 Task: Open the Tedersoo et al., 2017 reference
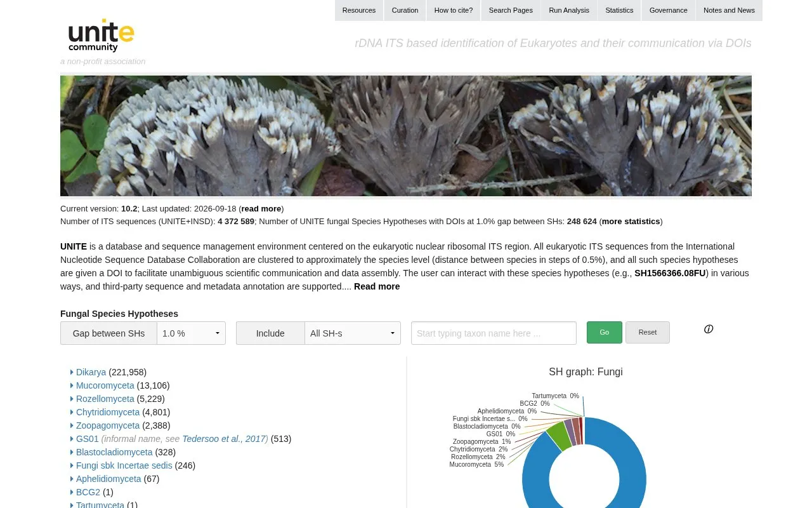click(224, 439)
